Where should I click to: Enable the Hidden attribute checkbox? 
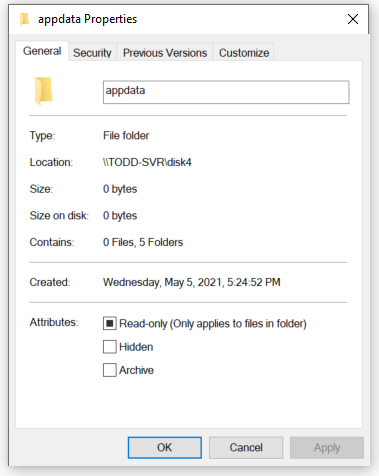(110, 347)
